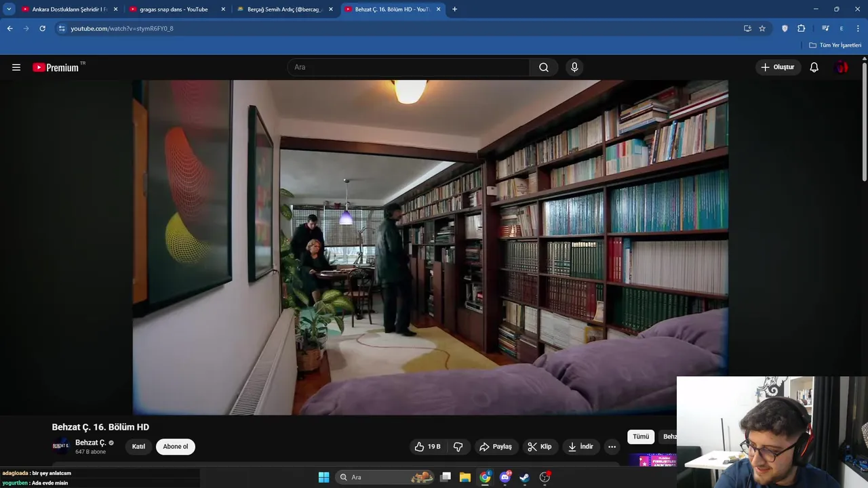Viewport: 868px width, 488px height.
Task: Click the Oluştur create button
Action: [777, 67]
